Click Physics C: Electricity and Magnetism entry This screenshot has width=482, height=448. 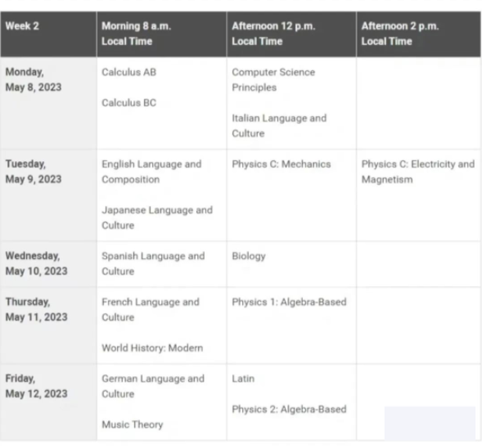coord(418,172)
